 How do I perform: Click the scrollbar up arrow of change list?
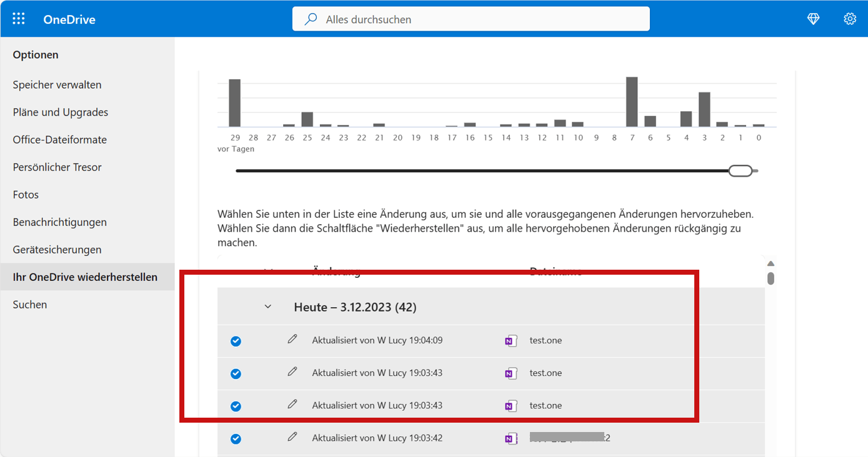click(771, 263)
